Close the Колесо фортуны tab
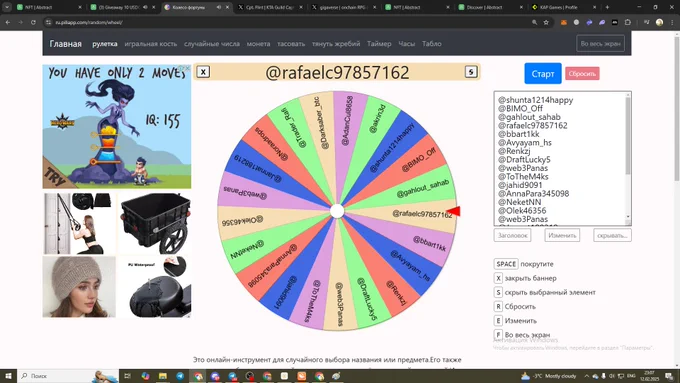The width and height of the screenshot is (680, 383). pyautogui.click(x=227, y=7)
